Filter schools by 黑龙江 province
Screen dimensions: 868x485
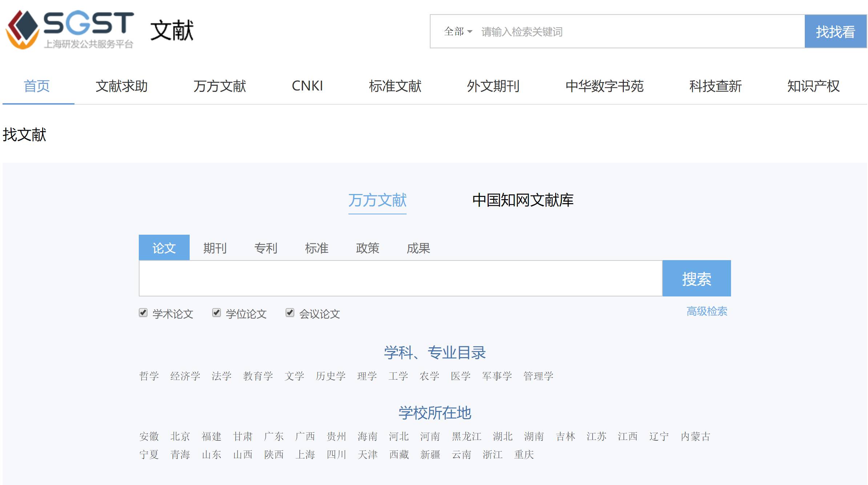coord(467,436)
